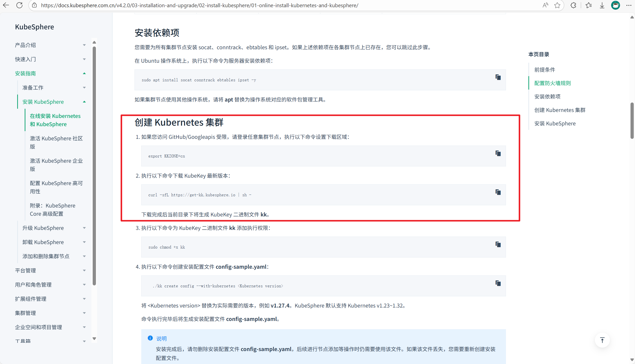Image resolution: width=635 pixels, height=364 pixels.
Task: Copy the sudo chmod +x kk command
Action: [498, 244]
